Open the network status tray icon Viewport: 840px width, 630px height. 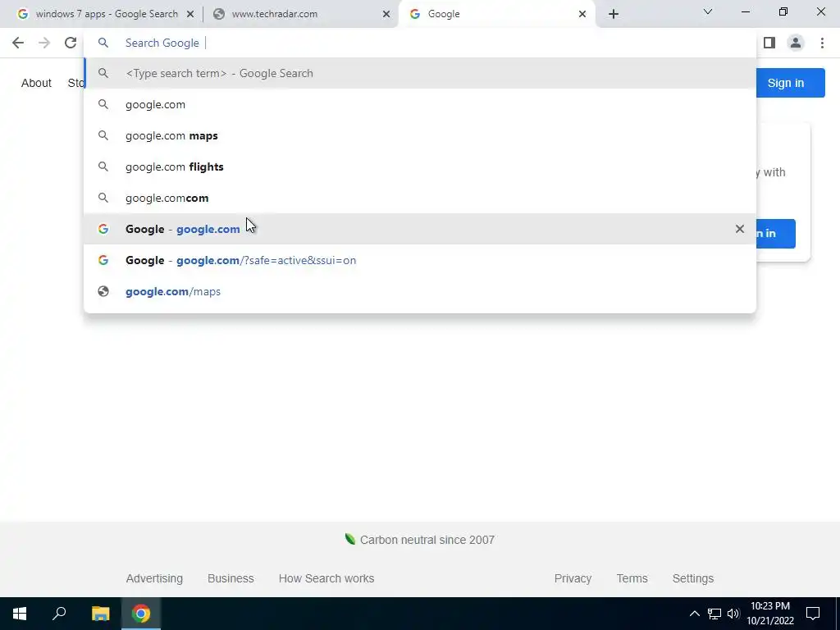click(x=714, y=614)
